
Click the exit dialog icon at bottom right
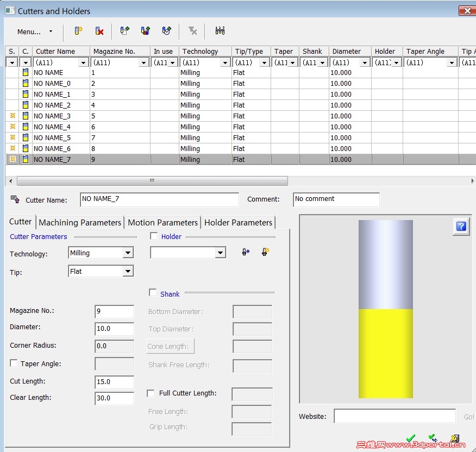point(454,438)
